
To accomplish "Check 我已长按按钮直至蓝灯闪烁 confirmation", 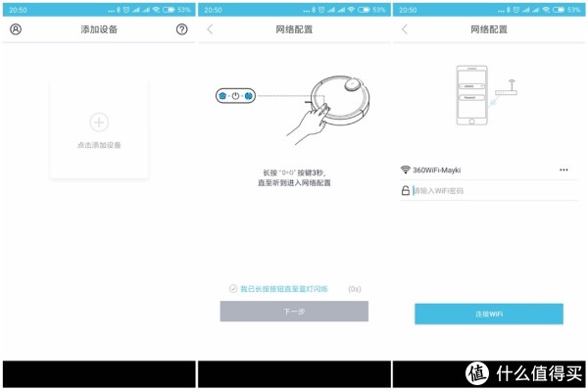I will (x=233, y=289).
